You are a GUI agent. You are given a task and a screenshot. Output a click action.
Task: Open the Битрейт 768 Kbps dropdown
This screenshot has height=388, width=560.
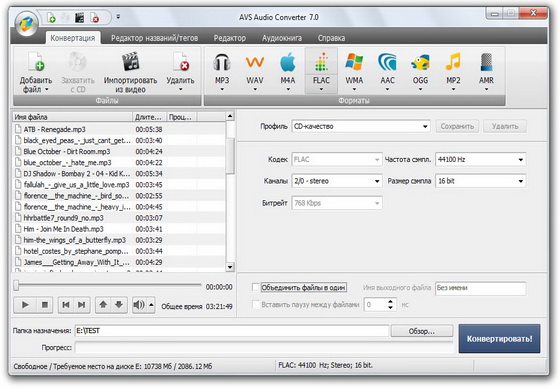click(x=337, y=203)
